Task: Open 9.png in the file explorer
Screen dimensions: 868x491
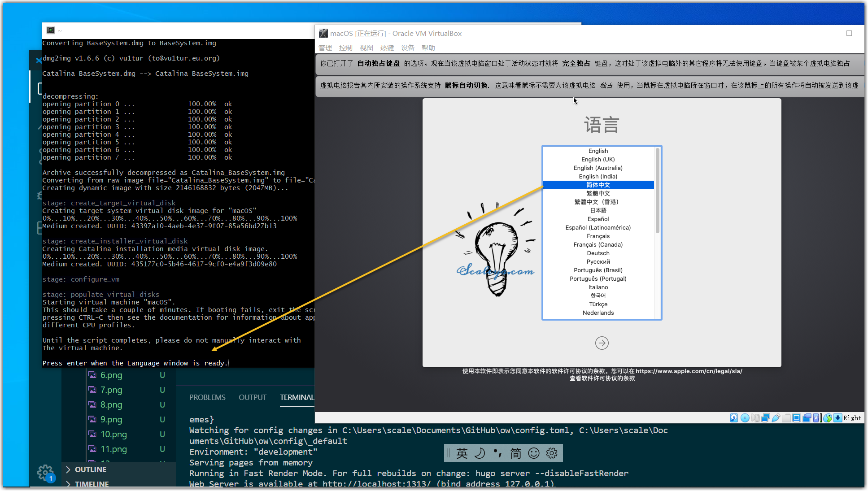Action: pyautogui.click(x=111, y=419)
